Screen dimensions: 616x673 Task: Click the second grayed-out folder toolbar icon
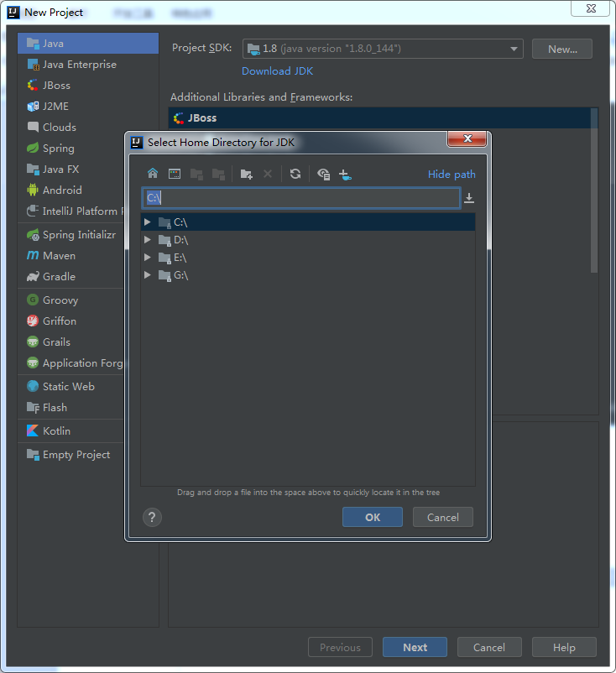[218, 174]
